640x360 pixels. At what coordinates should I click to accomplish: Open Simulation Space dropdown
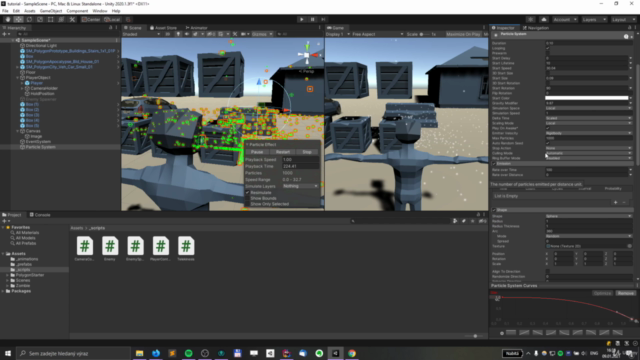tap(589, 108)
